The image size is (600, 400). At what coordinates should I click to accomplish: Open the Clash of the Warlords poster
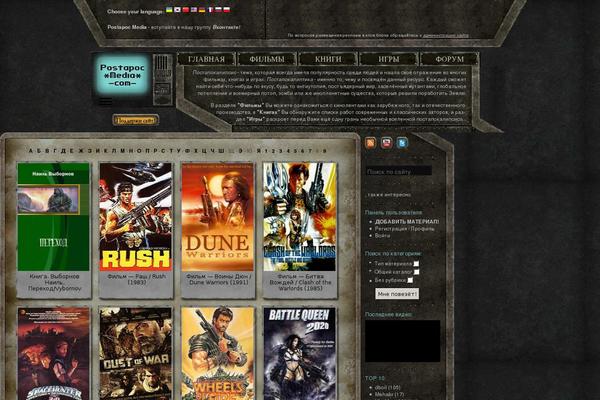(x=300, y=217)
